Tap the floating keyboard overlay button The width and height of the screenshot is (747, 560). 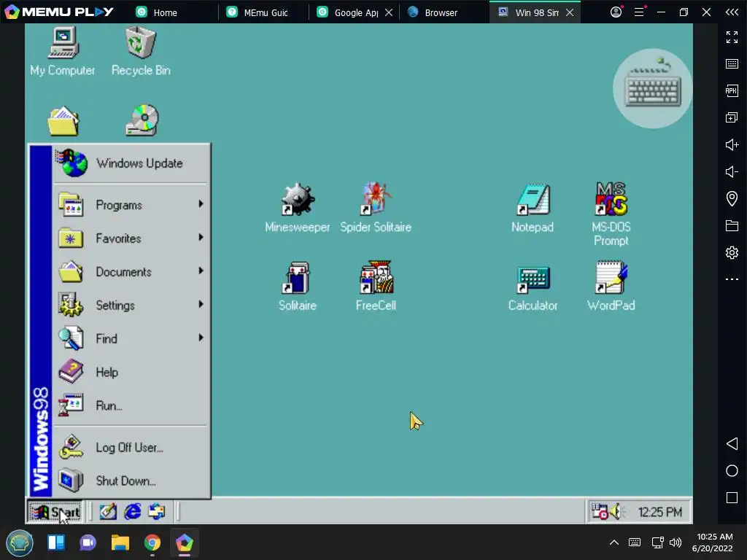pos(653,88)
